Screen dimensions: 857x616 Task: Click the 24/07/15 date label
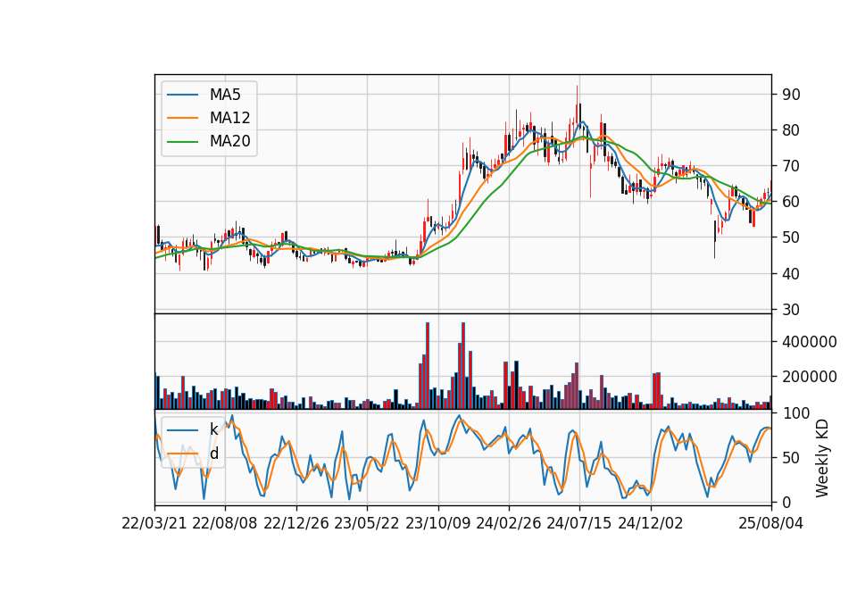[x=579, y=523]
